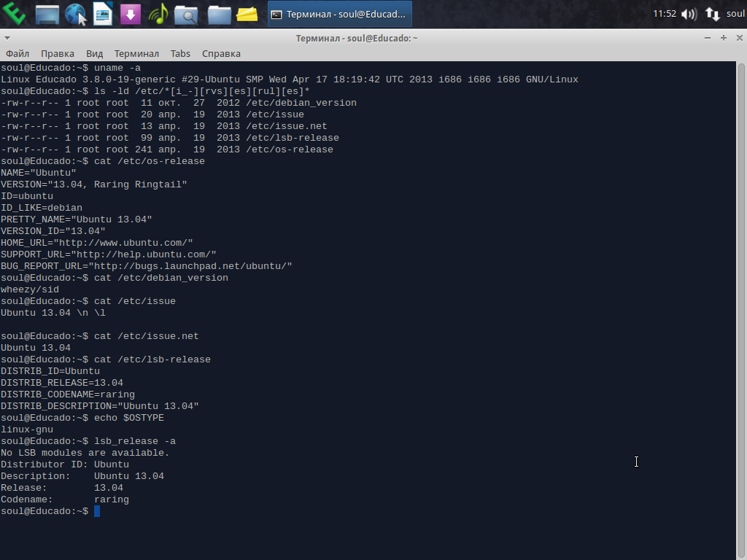This screenshot has height=560, width=747.
Task: Click the SUPPORT_URL help.ubuntu.com line
Action: tap(108, 254)
